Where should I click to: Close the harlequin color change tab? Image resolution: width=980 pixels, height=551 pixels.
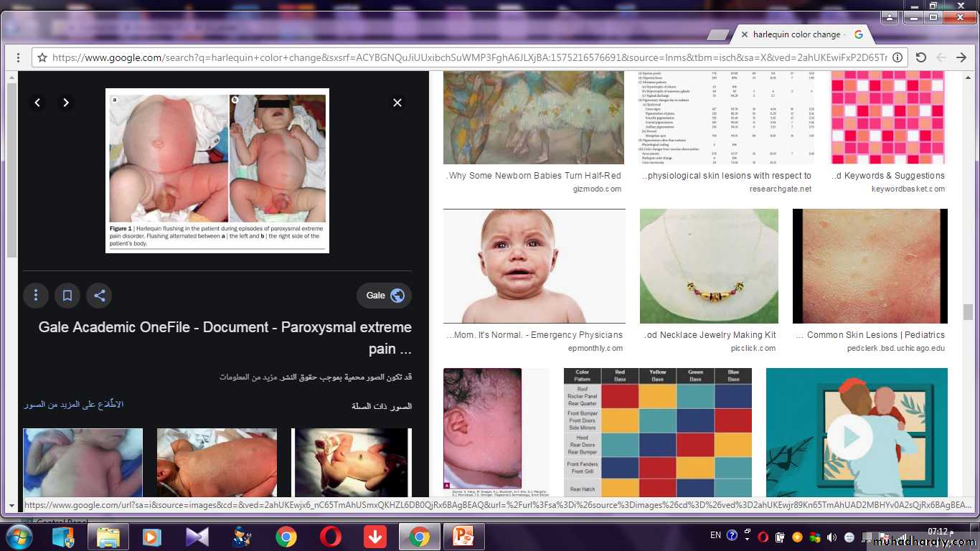(744, 34)
